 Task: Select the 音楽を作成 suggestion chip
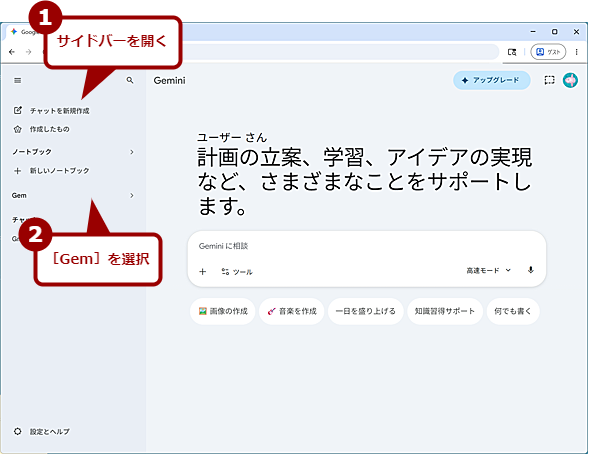pyautogui.click(x=291, y=311)
